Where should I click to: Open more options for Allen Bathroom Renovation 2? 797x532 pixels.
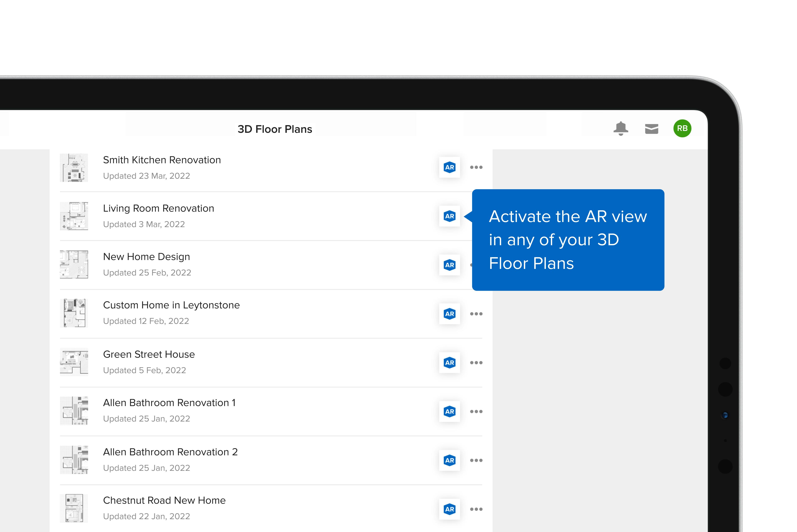(476, 460)
